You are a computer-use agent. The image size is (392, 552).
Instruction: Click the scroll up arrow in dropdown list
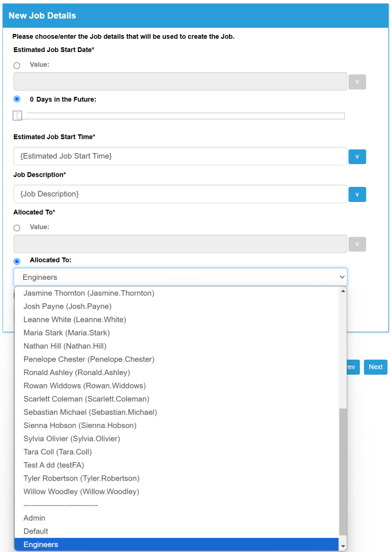343,291
